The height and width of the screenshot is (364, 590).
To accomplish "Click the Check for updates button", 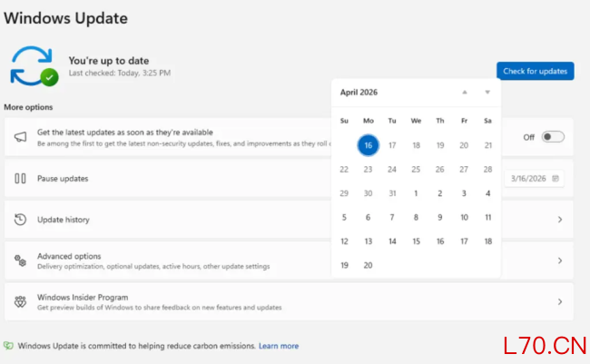I will coord(535,71).
